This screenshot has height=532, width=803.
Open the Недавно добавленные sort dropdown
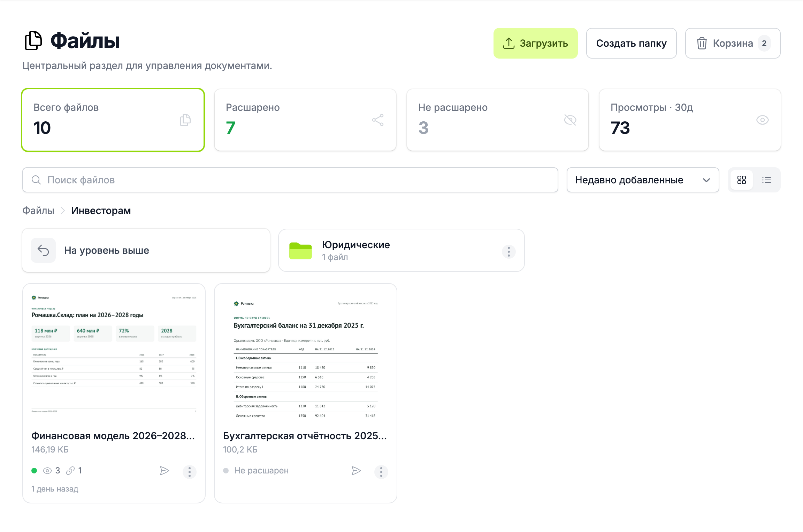643,180
